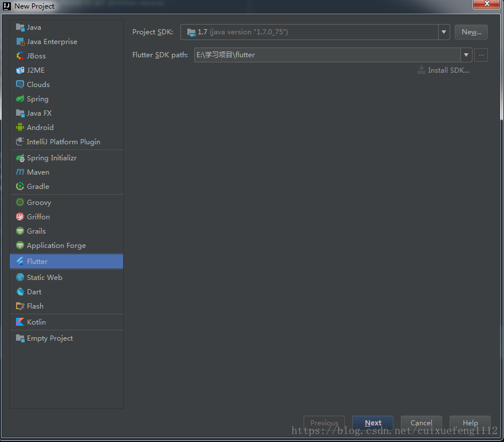The height and width of the screenshot is (442, 504).
Task: Select the Spring Initializr list label
Action: (52, 158)
